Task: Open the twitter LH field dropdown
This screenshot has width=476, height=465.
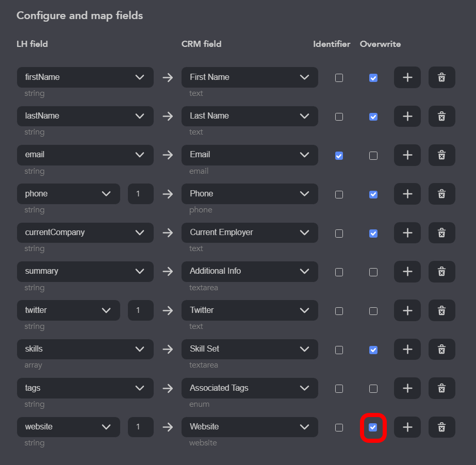Action: pos(69,310)
